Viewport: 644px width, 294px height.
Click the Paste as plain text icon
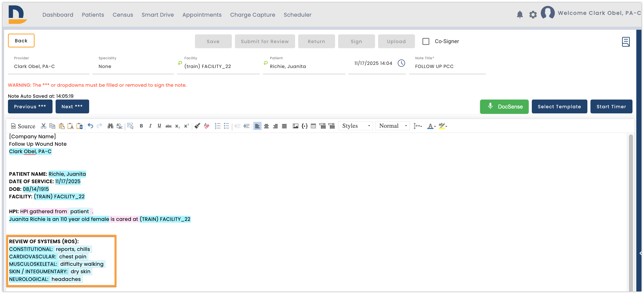coord(70,126)
